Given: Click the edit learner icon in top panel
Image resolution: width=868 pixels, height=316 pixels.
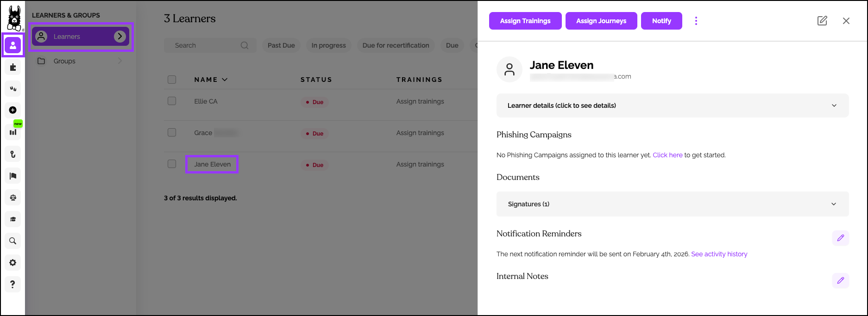Looking at the screenshot, I should click(822, 21).
